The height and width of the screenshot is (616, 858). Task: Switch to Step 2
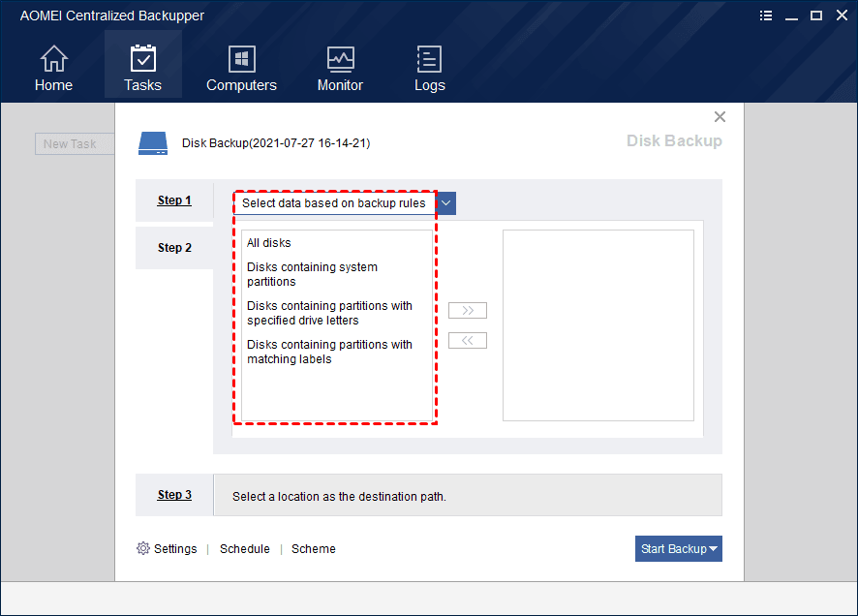pos(174,248)
